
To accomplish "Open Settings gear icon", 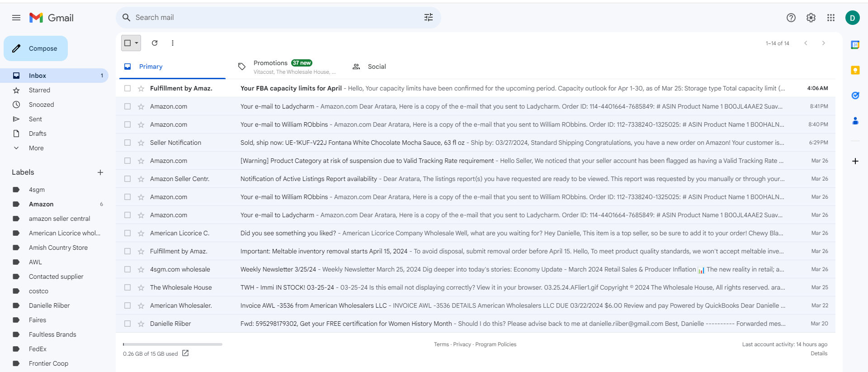I will (811, 18).
